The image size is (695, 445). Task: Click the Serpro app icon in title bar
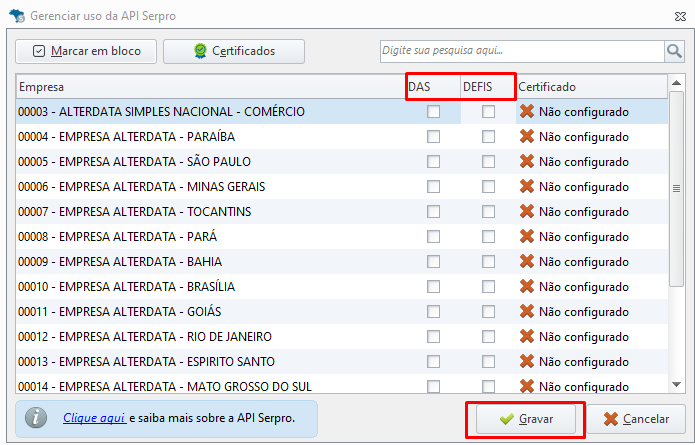17,16
